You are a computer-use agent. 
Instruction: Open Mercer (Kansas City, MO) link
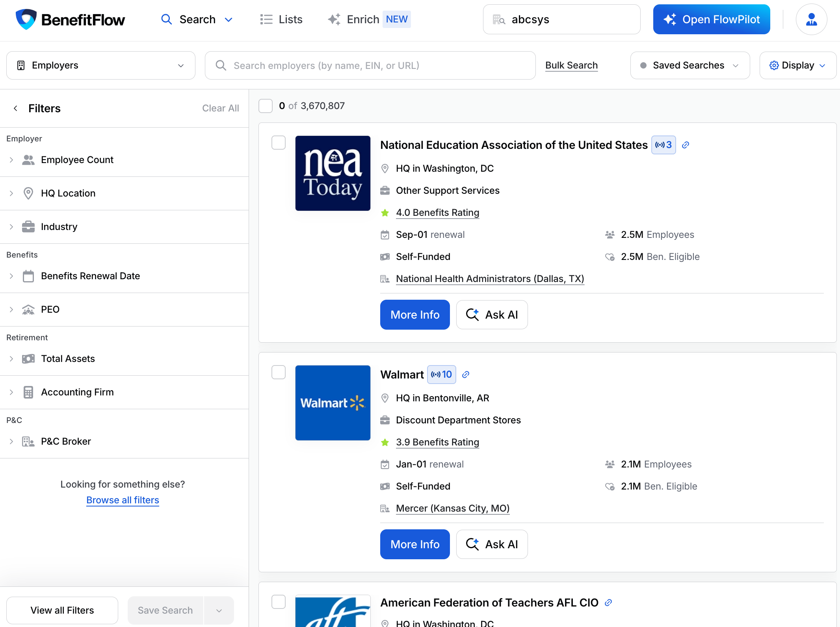pyautogui.click(x=453, y=508)
